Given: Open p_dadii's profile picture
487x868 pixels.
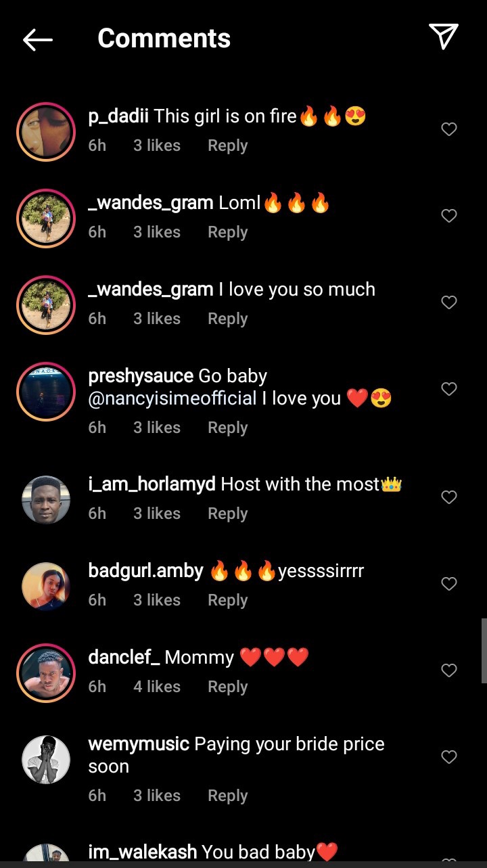Looking at the screenshot, I should 46,132.
